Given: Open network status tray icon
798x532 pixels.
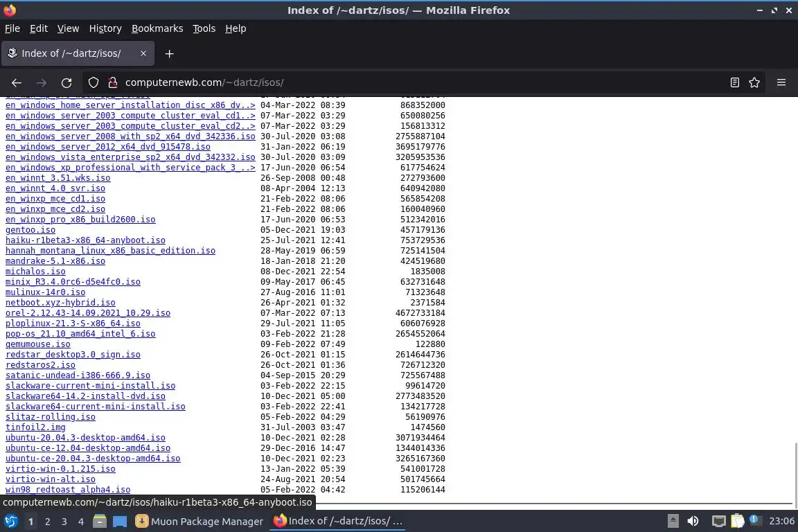Looking at the screenshot, I should click(x=718, y=522).
